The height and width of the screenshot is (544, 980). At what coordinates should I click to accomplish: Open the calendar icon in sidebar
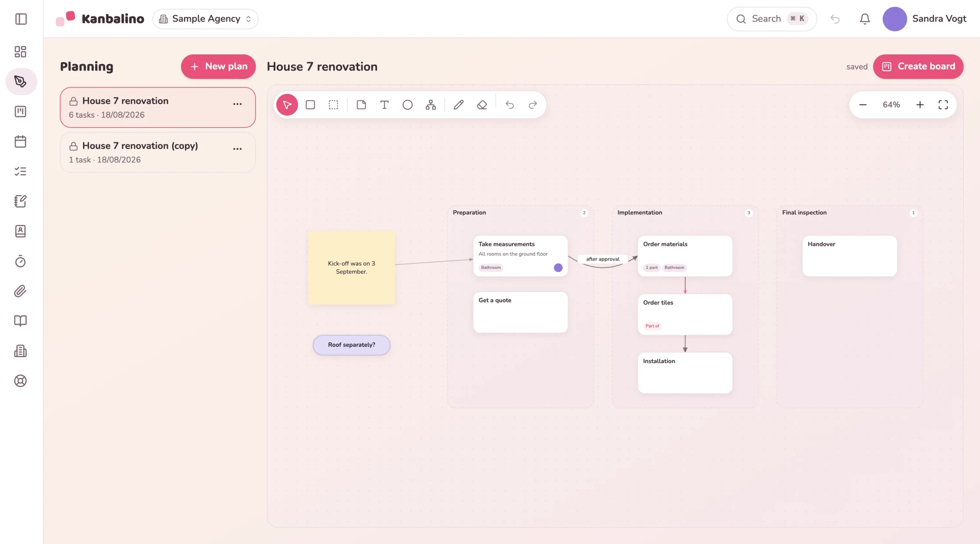coord(20,142)
